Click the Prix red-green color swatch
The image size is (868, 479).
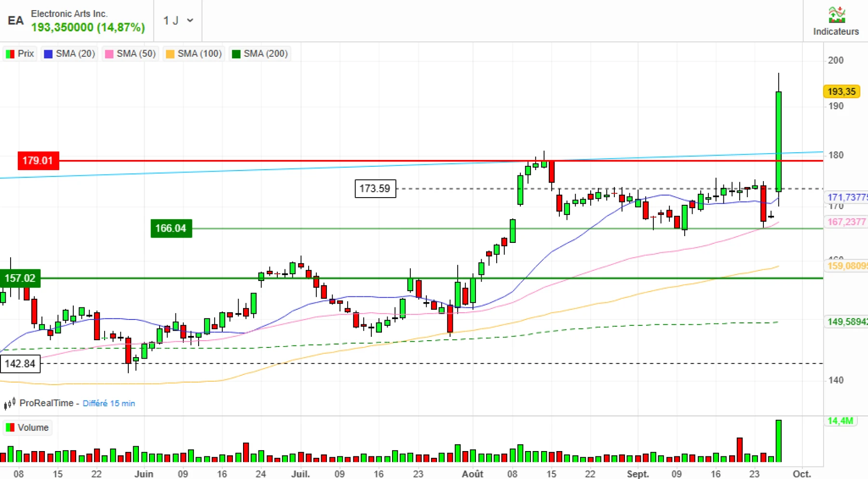pyautogui.click(x=10, y=54)
